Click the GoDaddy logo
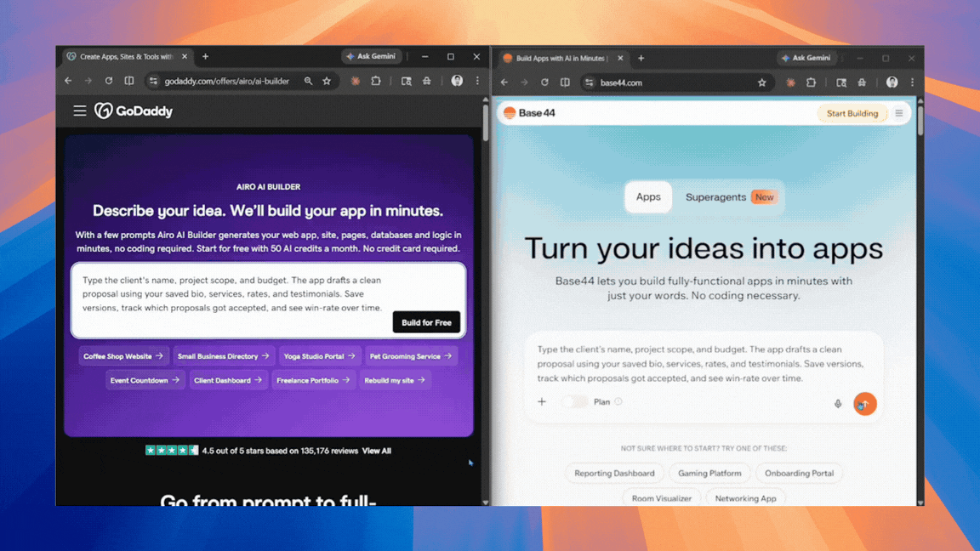This screenshot has width=980, height=551. click(x=134, y=111)
